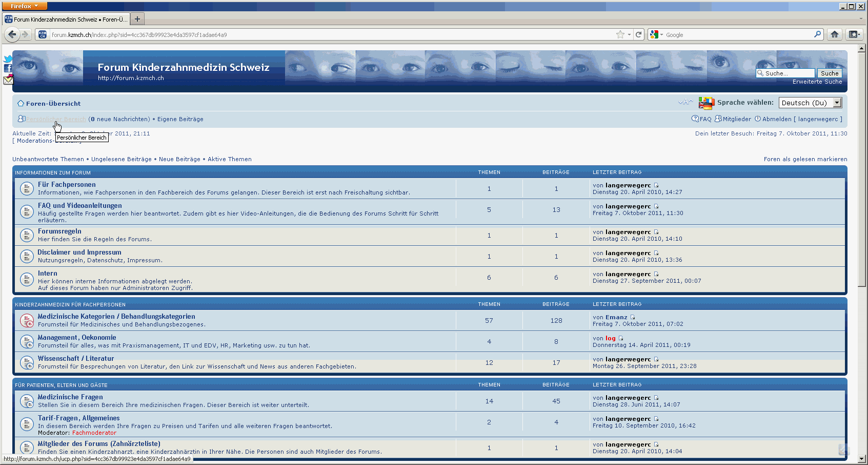Reload the page with the refresh icon

(x=639, y=34)
